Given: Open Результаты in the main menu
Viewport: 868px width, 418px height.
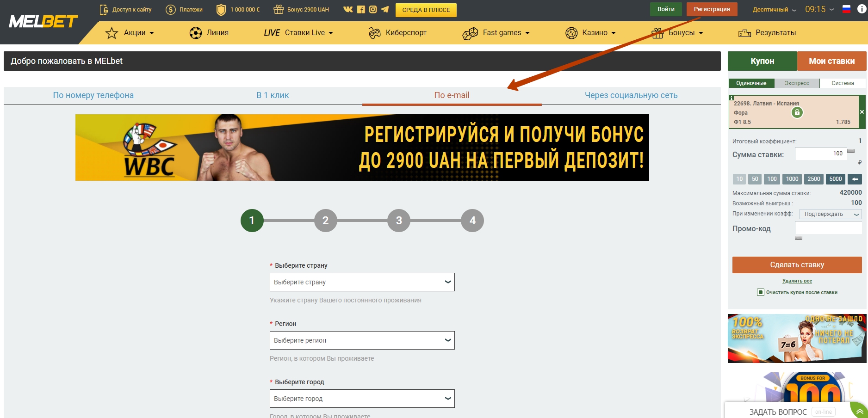Looking at the screenshot, I should [775, 33].
